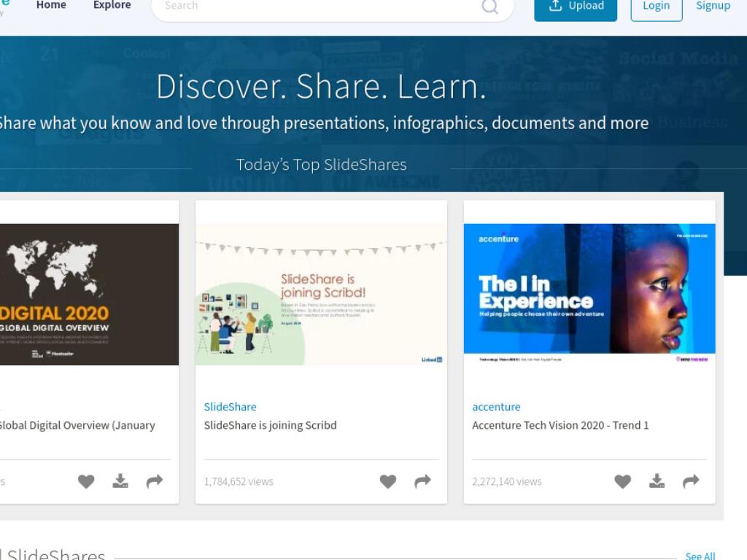The image size is (747, 560).
Task: Open title SlideShare is joining Scribd
Action: click(270, 425)
